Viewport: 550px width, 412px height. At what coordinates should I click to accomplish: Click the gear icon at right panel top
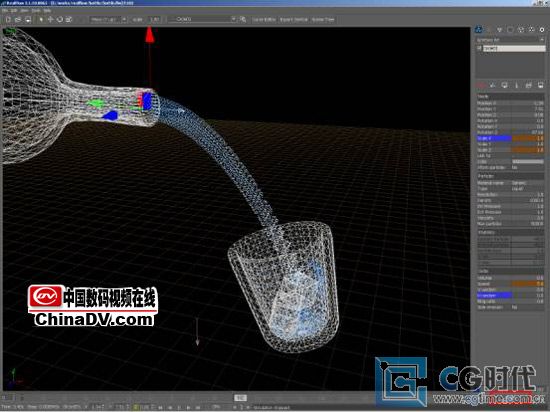[x=542, y=30]
